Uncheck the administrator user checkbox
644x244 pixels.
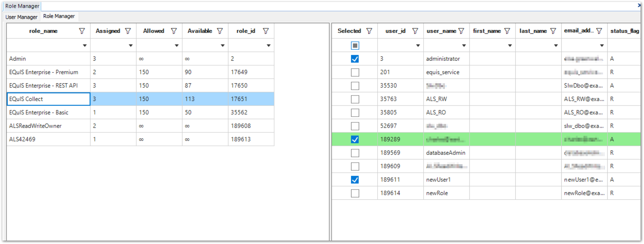pyautogui.click(x=355, y=59)
